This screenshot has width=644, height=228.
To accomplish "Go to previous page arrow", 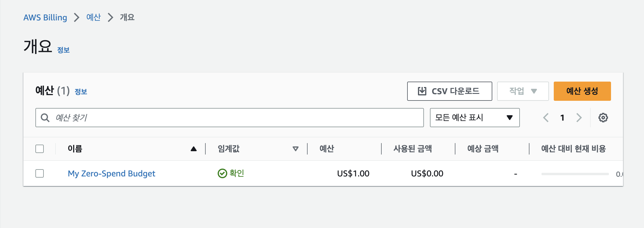I will [x=546, y=118].
